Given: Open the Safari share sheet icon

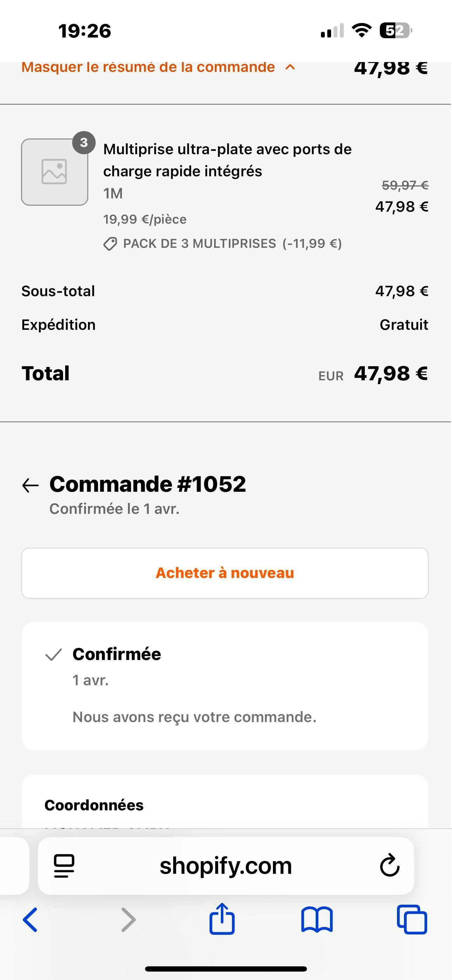Looking at the screenshot, I should [x=222, y=919].
